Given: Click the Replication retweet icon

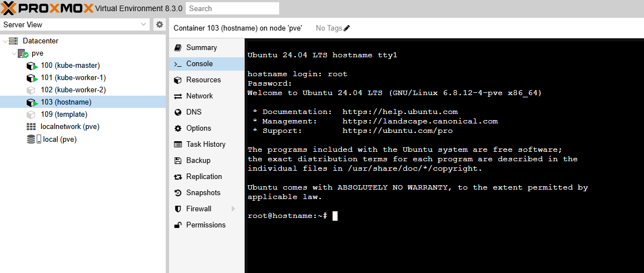Looking at the screenshot, I should click(x=178, y=177).
